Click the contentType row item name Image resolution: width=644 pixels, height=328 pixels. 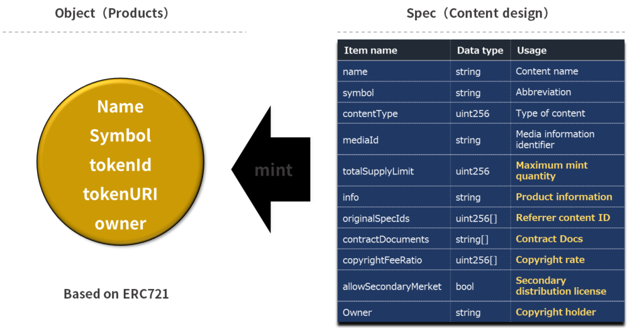tap(370, 113)
